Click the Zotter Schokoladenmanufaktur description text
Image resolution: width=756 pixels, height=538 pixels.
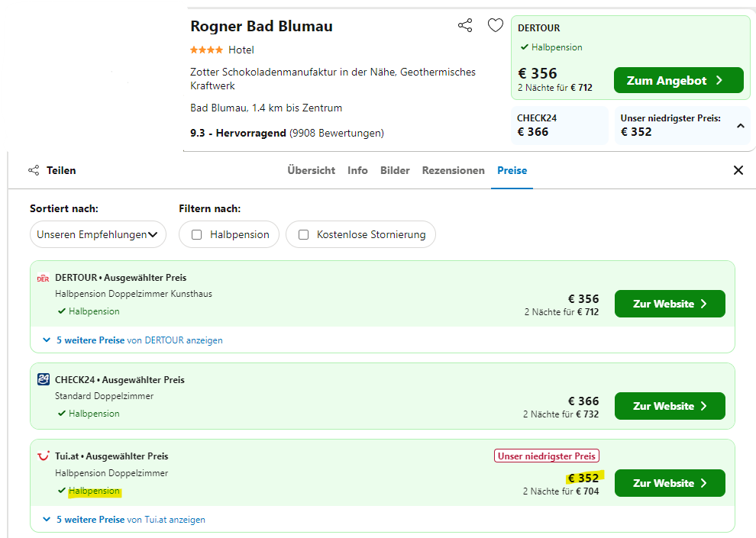coord(333,79)
